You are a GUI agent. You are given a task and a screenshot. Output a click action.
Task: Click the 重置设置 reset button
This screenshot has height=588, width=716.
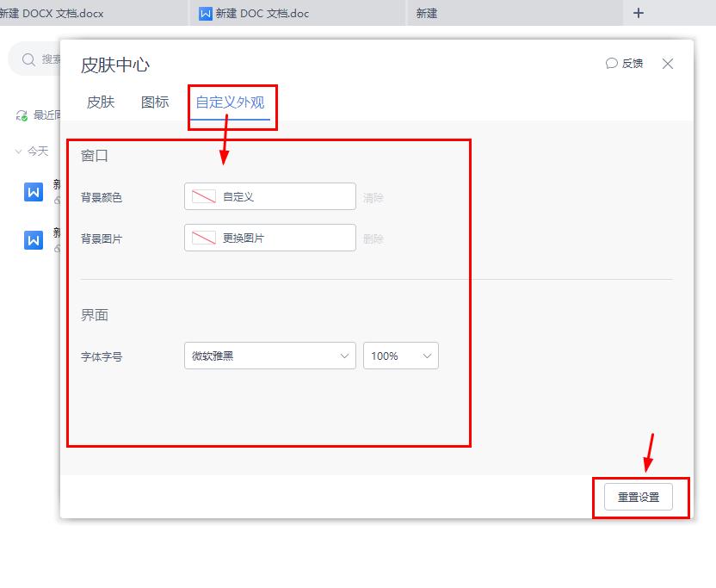(x=637, y=497)
